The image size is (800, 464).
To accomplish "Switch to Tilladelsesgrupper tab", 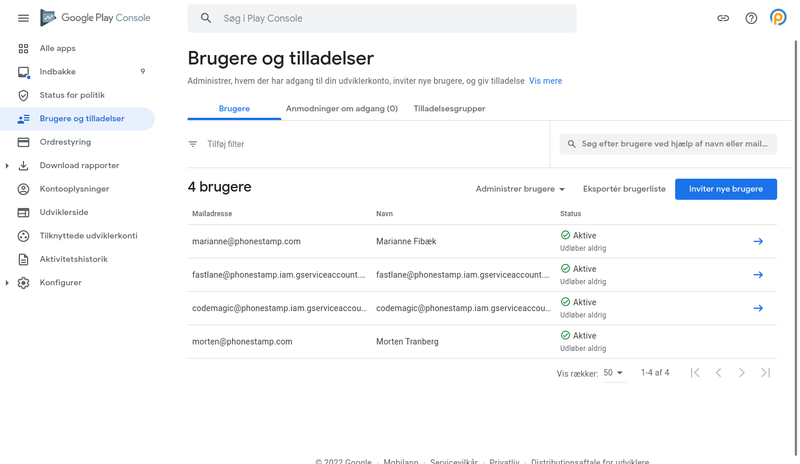I will pyautogui.click(x=449, y=109).
